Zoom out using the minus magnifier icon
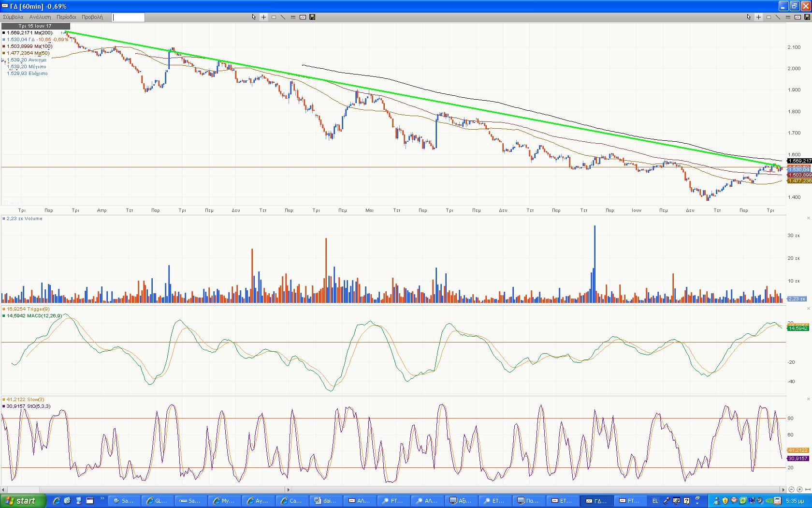 tap(791, 490)
